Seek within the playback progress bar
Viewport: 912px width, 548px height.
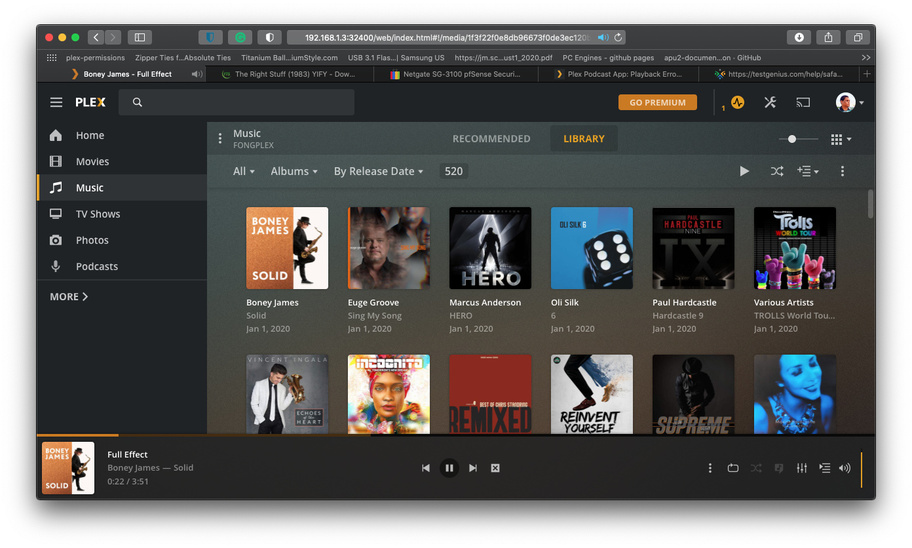(x=456, y=435)
